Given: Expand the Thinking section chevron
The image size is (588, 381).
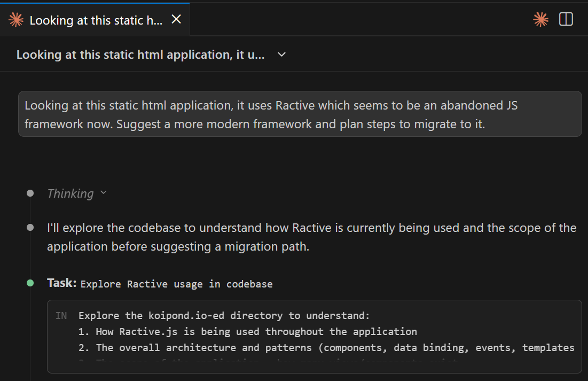Looking at the screenshot, I should point(104,193).
